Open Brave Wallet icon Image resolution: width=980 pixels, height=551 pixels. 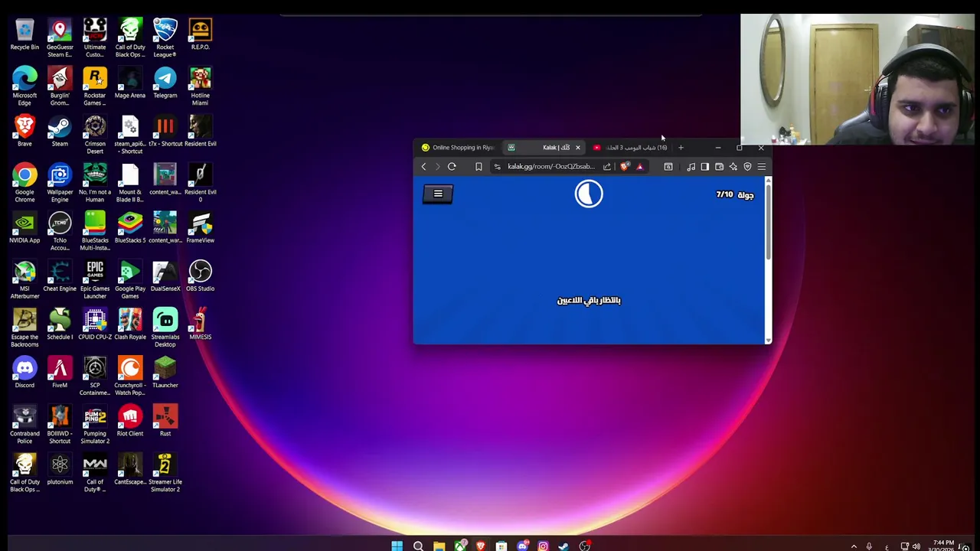(719, 167)
